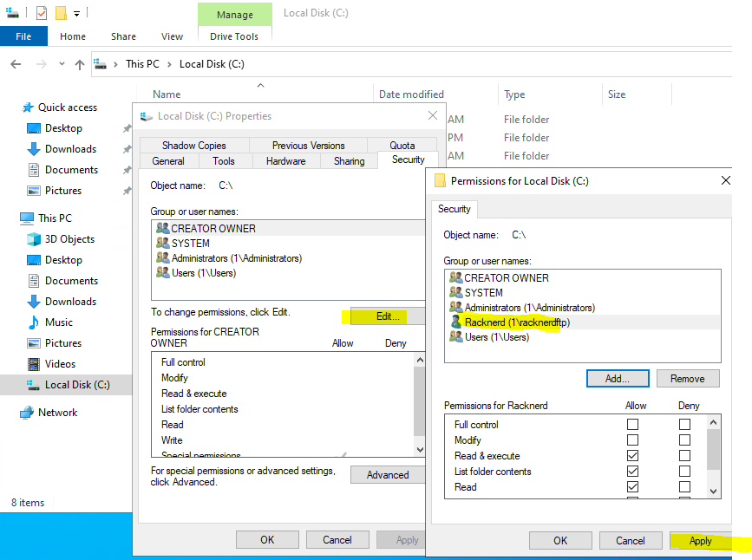Switch to the Share ribbon tab
The image size is (752, 560).
click(x=124, y=36)
